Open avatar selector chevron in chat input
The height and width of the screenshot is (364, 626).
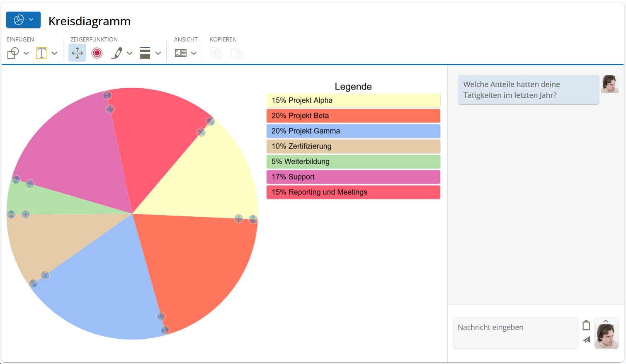[x=606, y=321]
